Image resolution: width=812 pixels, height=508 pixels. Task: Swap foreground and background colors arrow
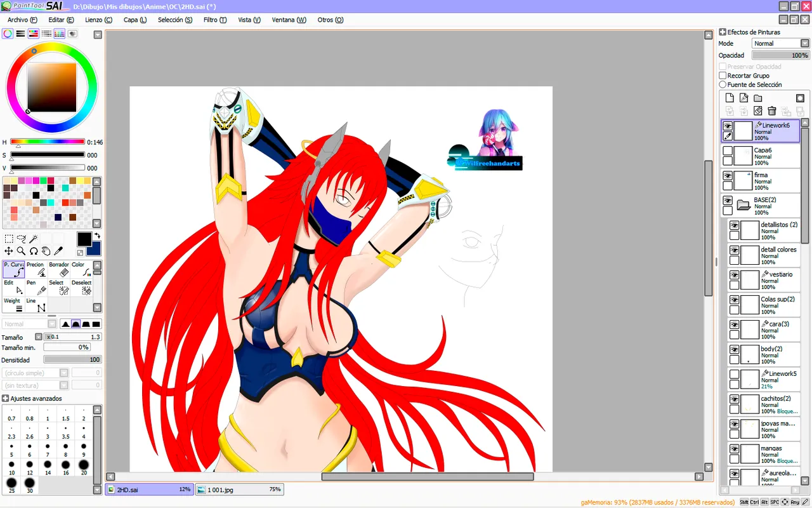point(97,236)
